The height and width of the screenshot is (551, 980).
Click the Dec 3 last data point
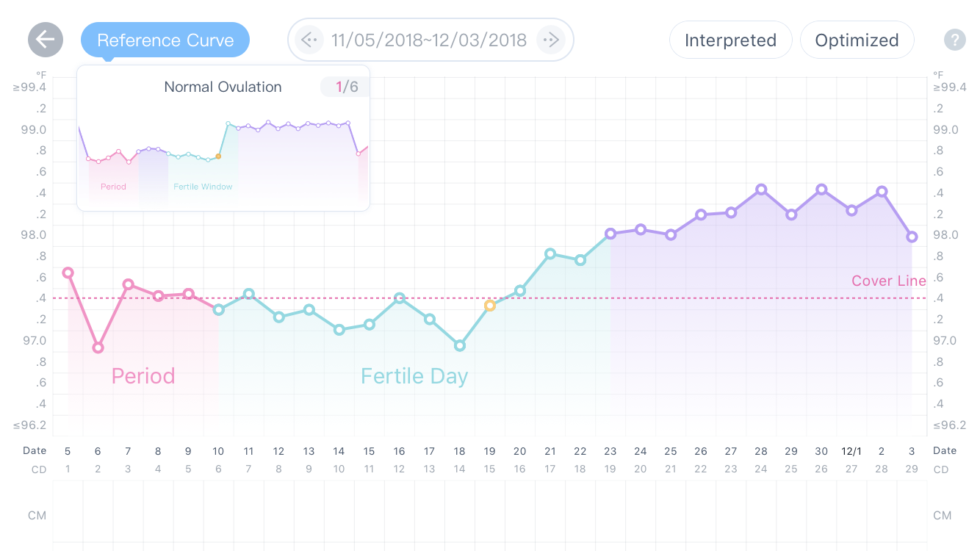coord(912,237)
